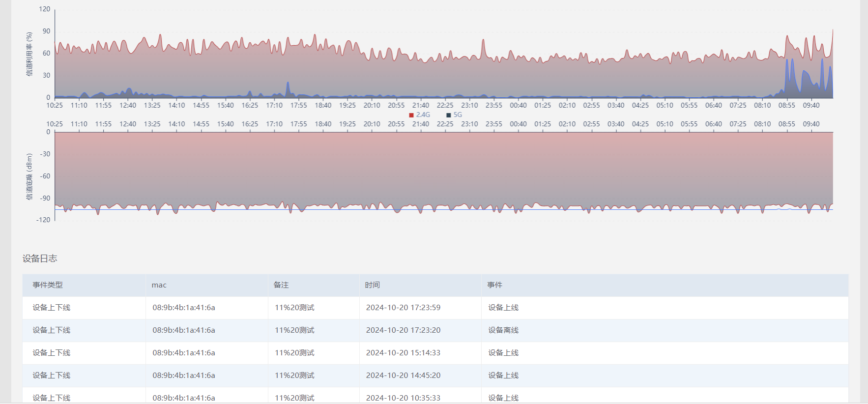Click 设备上线 in the 14:45:20 row
This screenshot has width=868, height=404.
coord(503,375)
